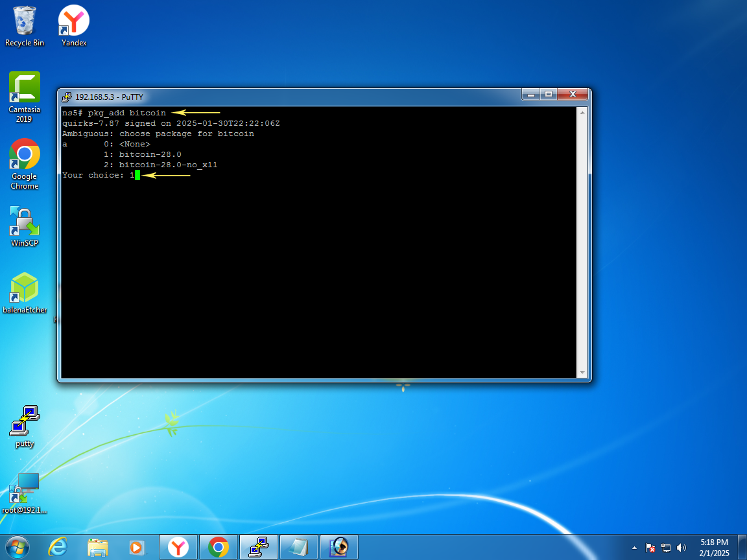Open the notepad taskbar application
The height and width of the screenshot is (560, 747).
click(299, 547)
